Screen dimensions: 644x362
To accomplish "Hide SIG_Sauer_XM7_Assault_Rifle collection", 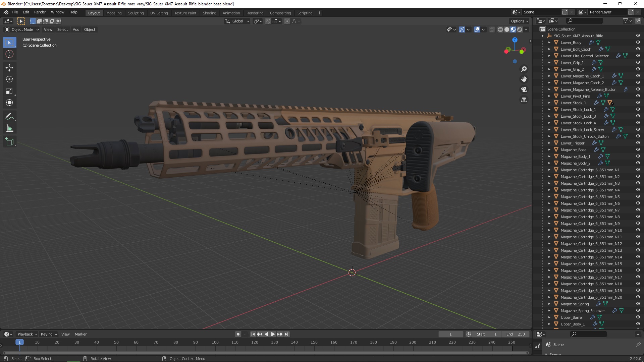I will 638,36.
